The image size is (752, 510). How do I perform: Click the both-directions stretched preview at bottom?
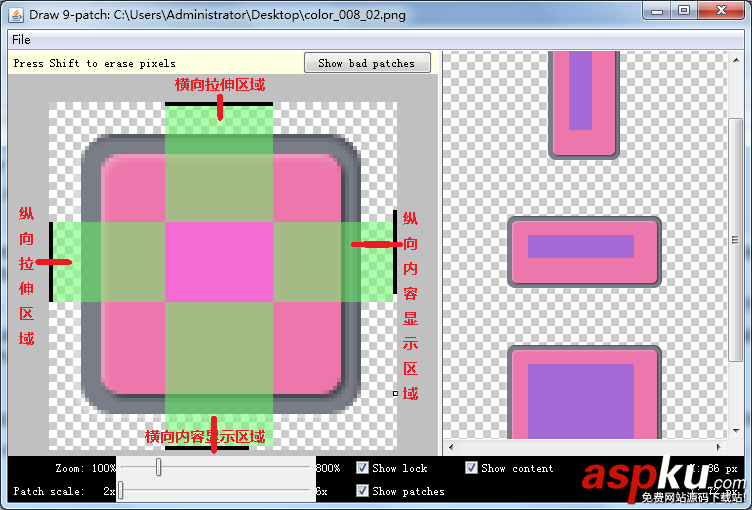tap(584, 392)
